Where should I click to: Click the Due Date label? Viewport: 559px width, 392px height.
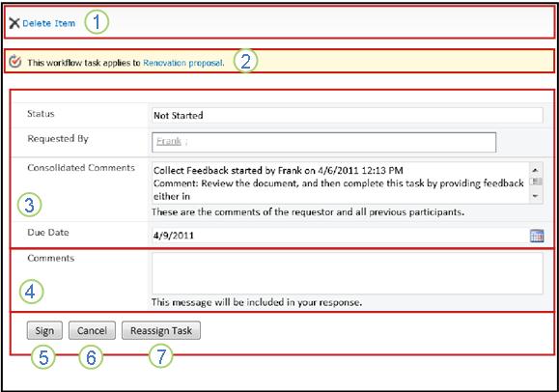click(x=48, y=232)
